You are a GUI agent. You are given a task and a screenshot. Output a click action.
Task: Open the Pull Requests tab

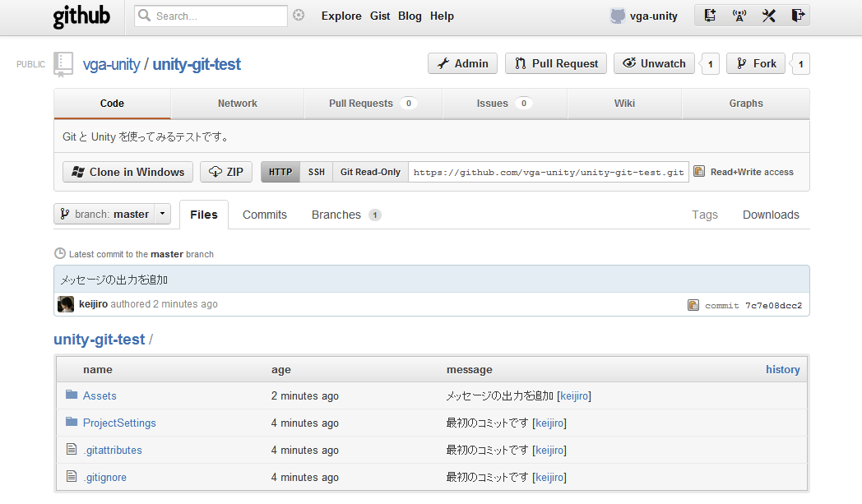tap(373, 104)
